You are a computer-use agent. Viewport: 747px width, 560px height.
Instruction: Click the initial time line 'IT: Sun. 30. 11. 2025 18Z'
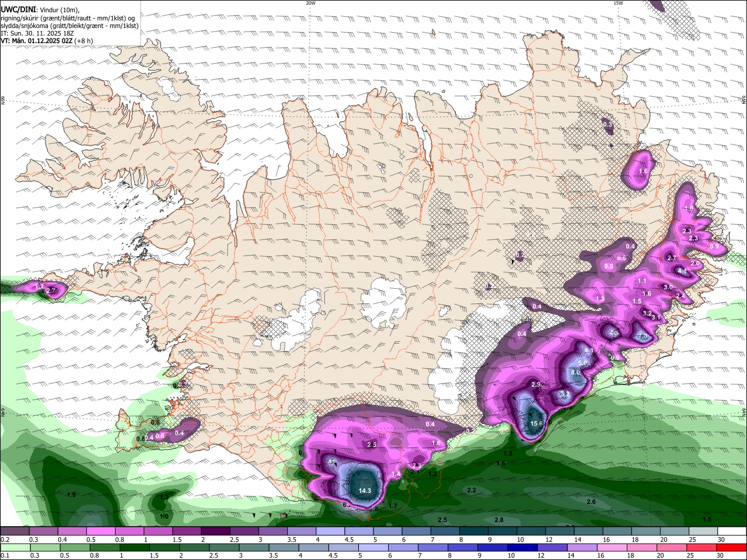point(37,34)
